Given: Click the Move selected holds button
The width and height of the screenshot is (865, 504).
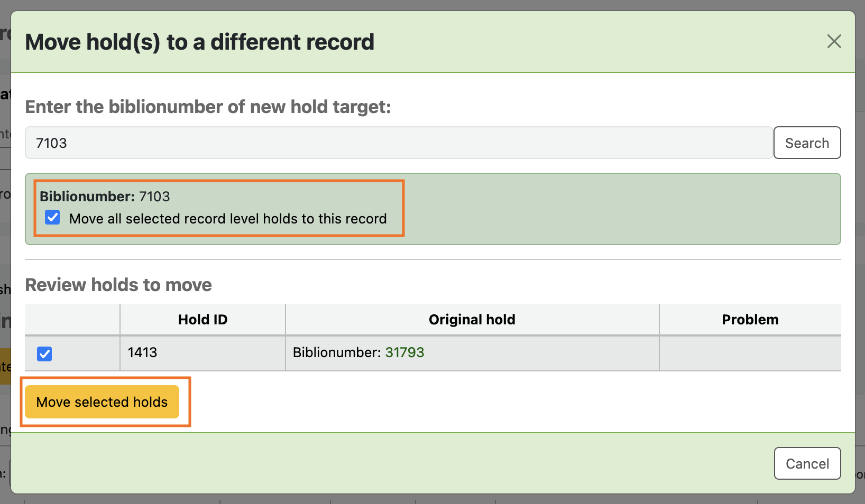Looking at the screenshot, I should 102,402.
